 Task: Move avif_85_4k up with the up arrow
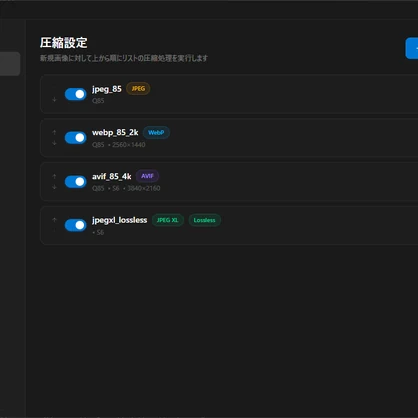[x=54, y=176]
